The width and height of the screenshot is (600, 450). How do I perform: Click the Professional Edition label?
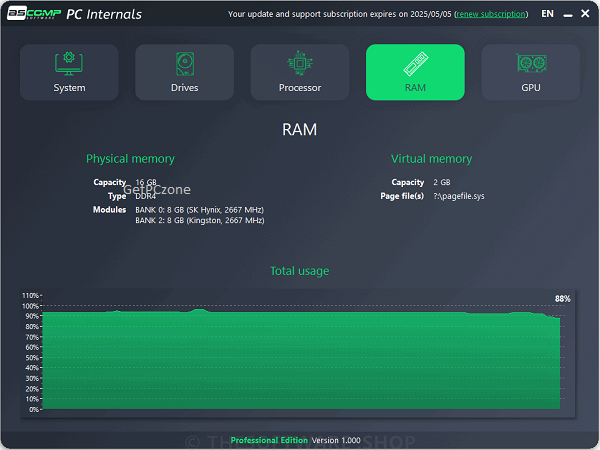coord(268,440)
